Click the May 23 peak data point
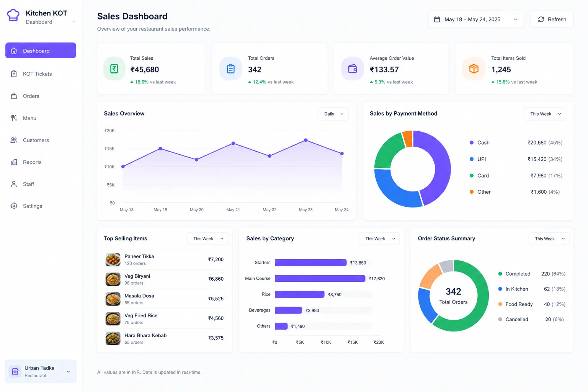This screenshot has height=392, width=588. click(x=305, y=140)
